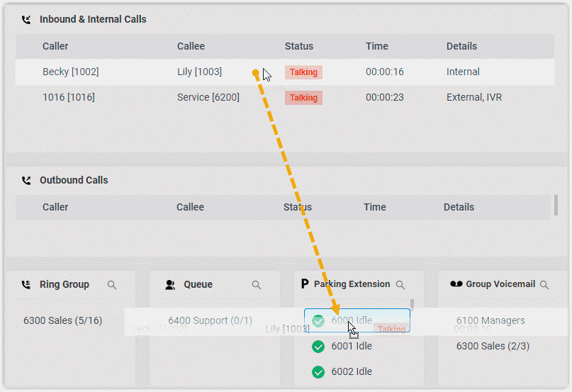Click the Inbound & Internal Calls phone icon
This screenshot has height=392, width=572.
coord(26,20)
